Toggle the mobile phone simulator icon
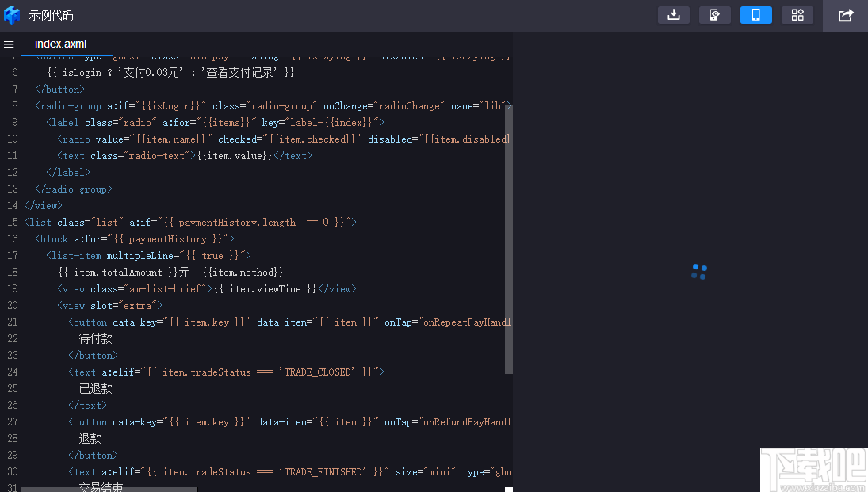Screen dimensions: 868x492 [755, 15]
